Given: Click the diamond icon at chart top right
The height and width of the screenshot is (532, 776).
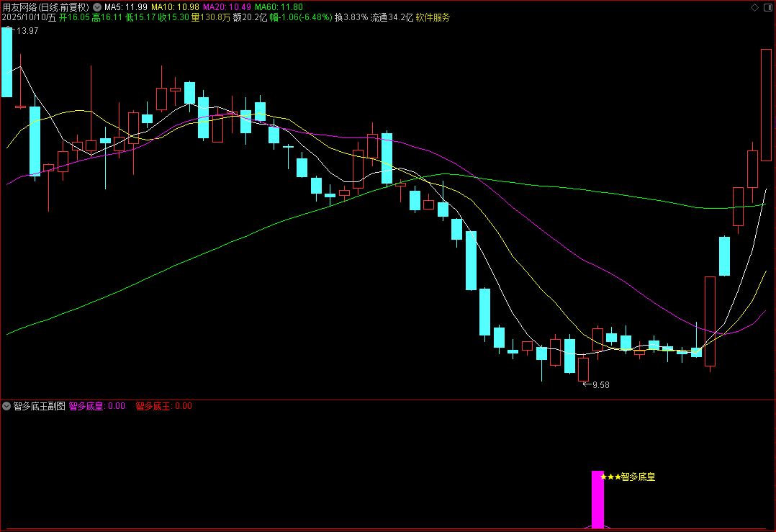Looking at the screenshot, I should (754, 7).
